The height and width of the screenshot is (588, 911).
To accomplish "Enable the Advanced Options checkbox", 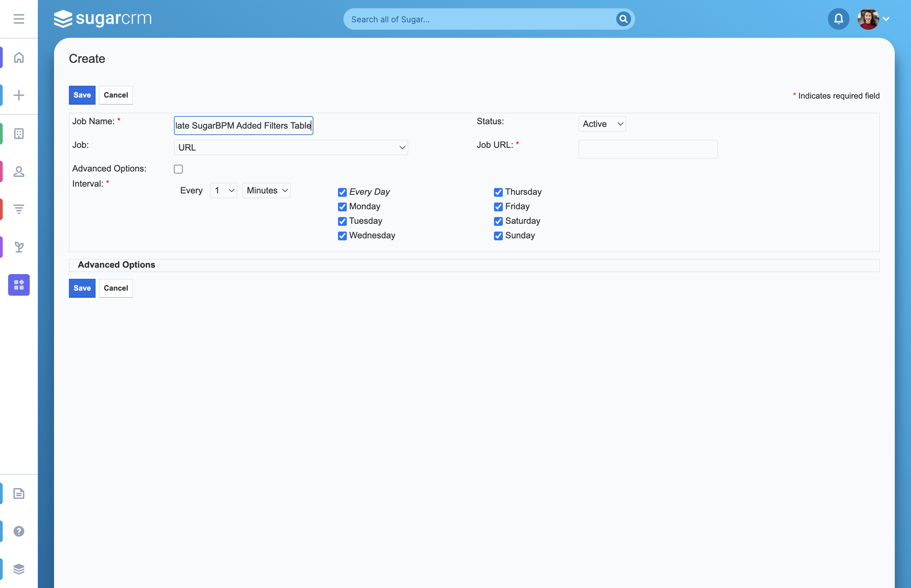I will pyautogui.click(x=178, y=169).
